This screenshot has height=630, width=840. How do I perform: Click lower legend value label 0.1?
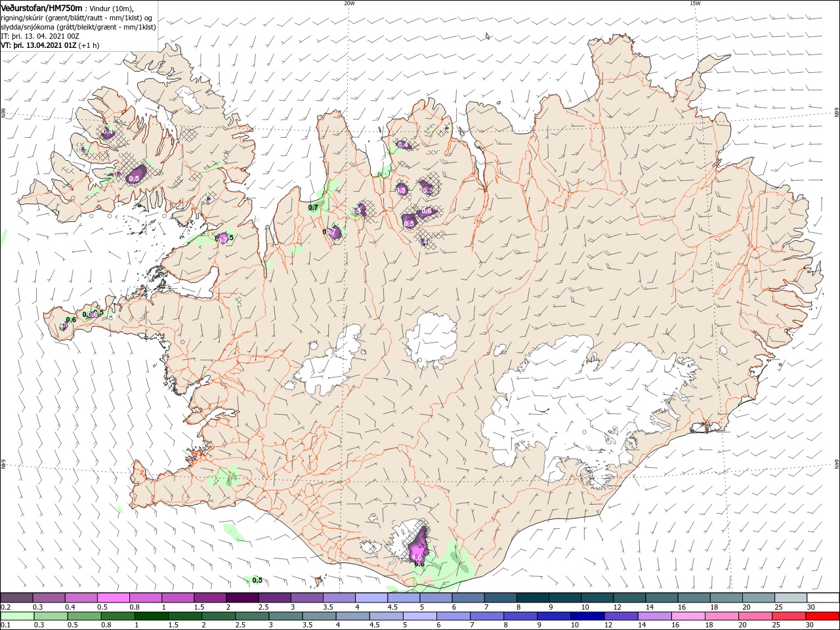click(x=5, y=625)
